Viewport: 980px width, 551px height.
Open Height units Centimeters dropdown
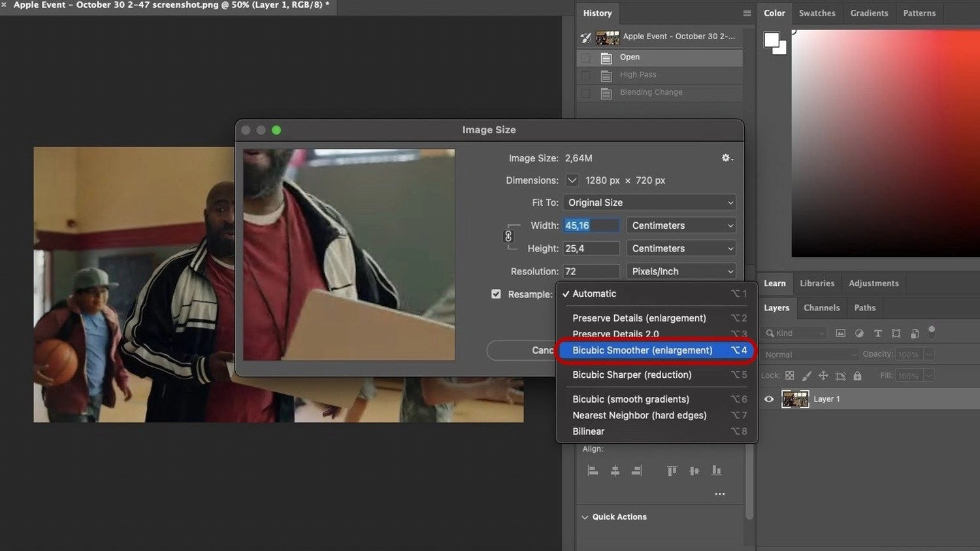coord(681,248)
